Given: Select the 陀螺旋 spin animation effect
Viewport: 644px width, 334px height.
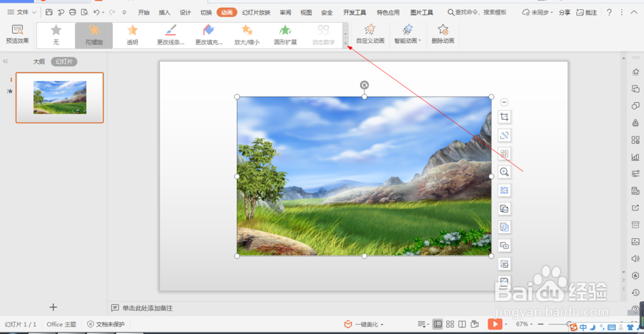Looking at the screenshot, I should 94,35.
